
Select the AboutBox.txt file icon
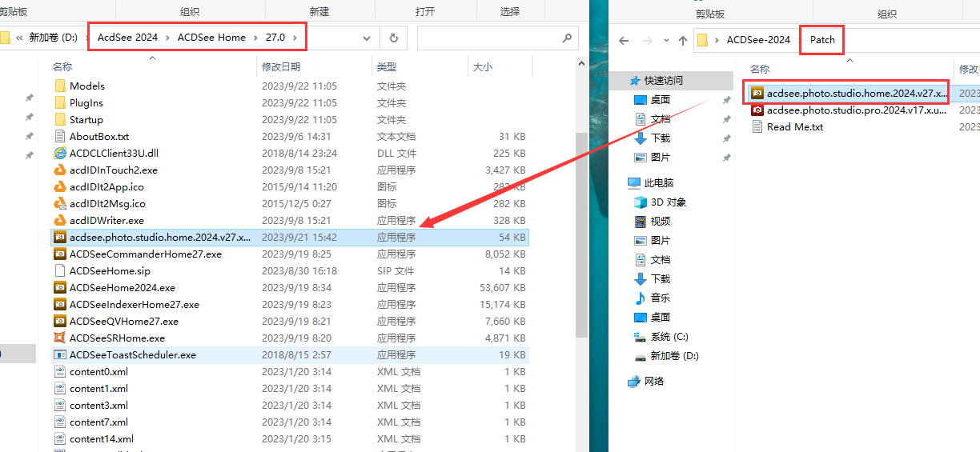pos(60,136)
